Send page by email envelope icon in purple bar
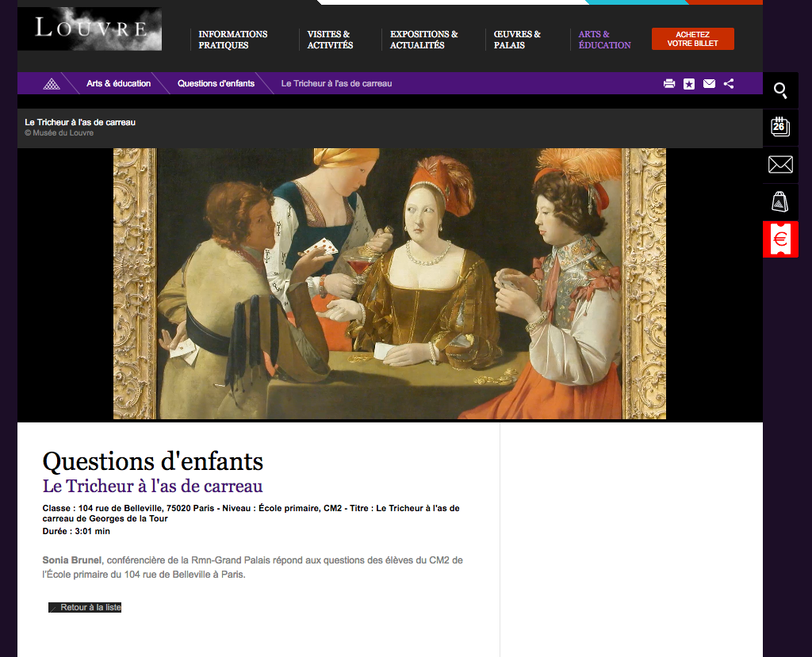This screenshot has width=812, height=657. (709, 84)
